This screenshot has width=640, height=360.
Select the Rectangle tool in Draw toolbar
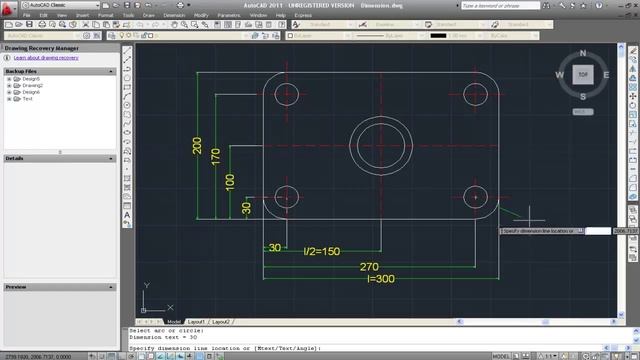[127, 87]
